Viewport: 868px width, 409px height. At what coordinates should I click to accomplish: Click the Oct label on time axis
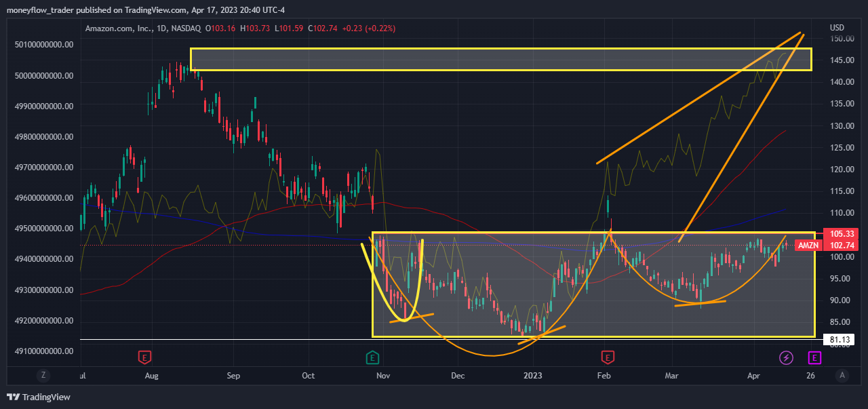click(x=309, y=375)
